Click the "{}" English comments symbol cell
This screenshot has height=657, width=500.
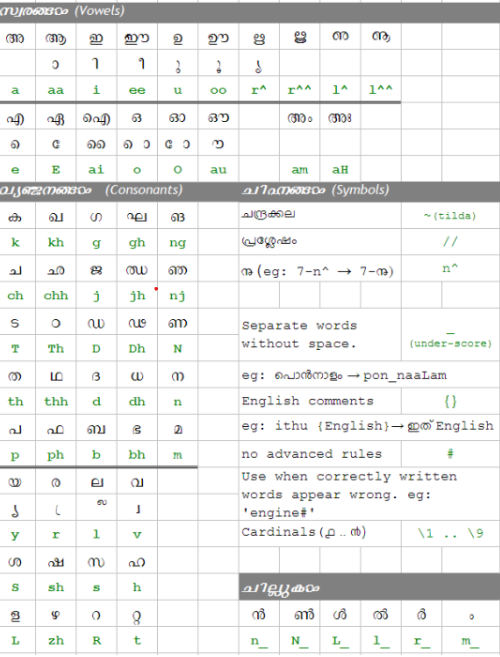(450, 401)
